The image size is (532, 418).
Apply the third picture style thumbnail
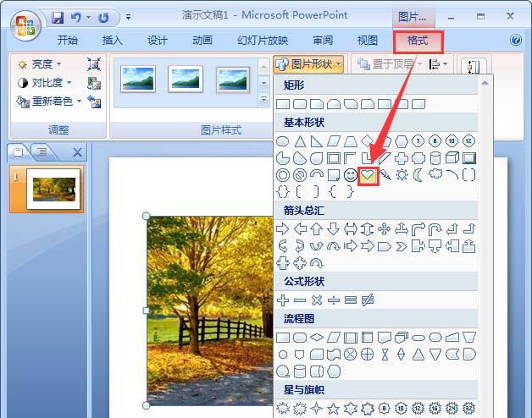[233, 79]
